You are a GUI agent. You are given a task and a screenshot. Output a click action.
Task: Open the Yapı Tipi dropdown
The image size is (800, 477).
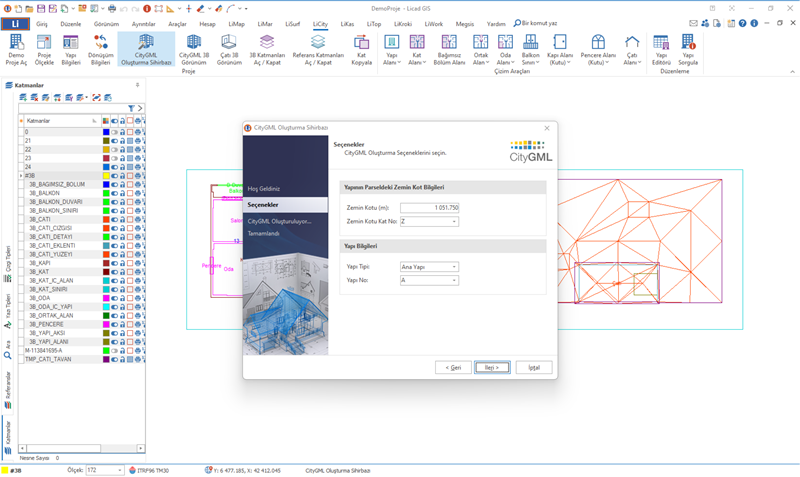[x=454, y=267]
